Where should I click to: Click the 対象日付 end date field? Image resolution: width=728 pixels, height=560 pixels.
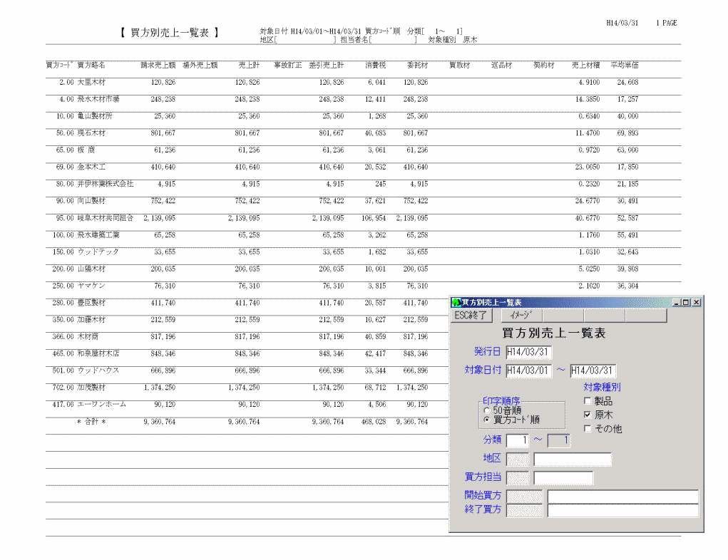point(593,370)
